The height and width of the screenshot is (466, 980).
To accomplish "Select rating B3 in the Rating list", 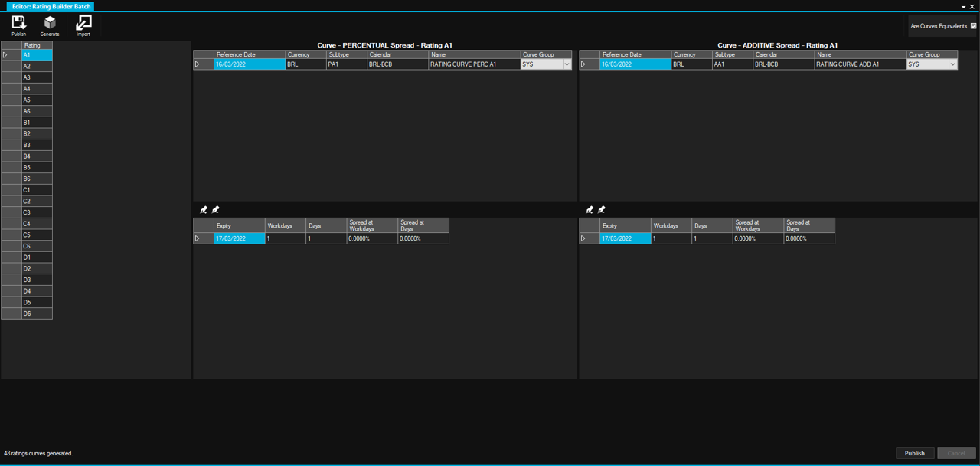I will [36, 145].
